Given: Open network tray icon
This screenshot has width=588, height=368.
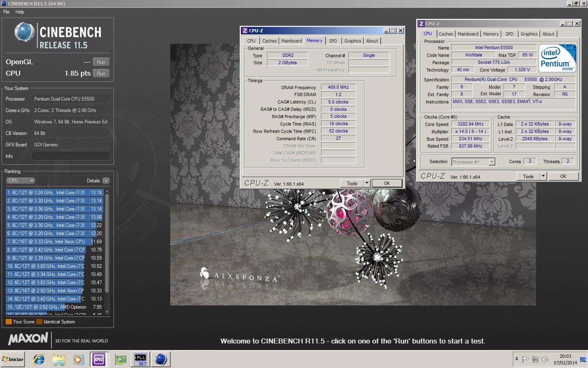Looking at the screenshot, I should coord(535,359).
